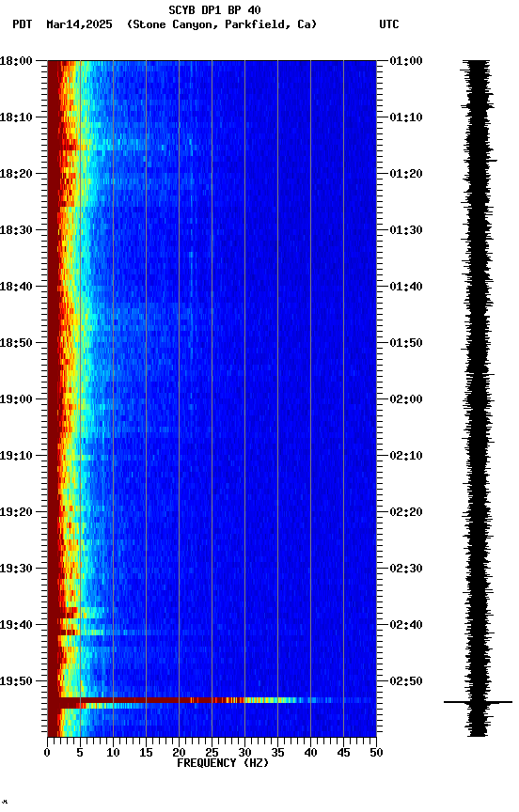Click the '02:10' UTC time label

click(x=406, y=456)
